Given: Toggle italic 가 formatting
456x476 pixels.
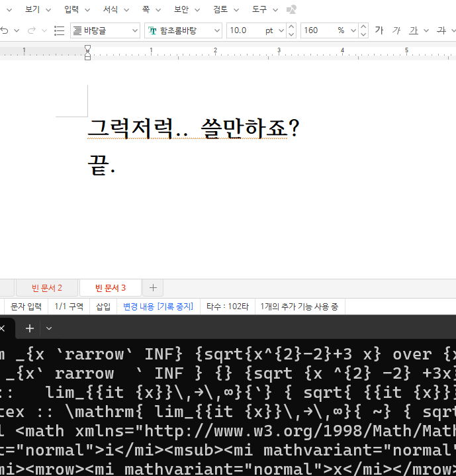Looking at the screenshot, I should (396, 30).
